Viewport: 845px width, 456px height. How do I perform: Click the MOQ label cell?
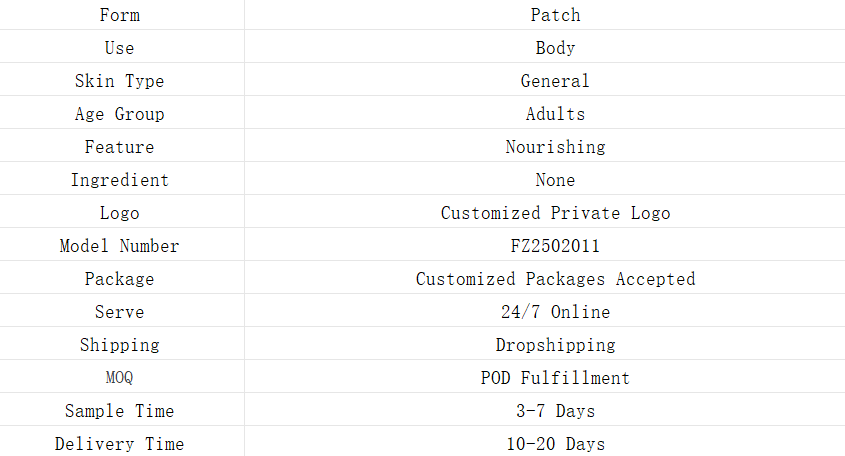(120, 378)
